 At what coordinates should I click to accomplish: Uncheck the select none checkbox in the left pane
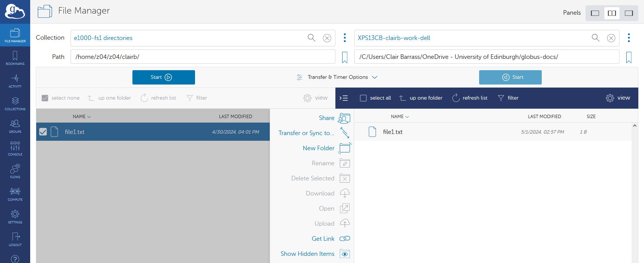coord(45,98)
